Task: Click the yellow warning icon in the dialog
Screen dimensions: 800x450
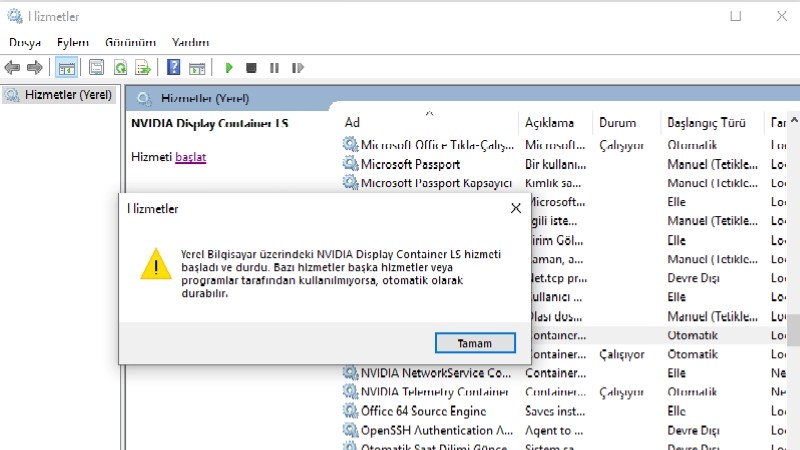Action: click(156, 264)
